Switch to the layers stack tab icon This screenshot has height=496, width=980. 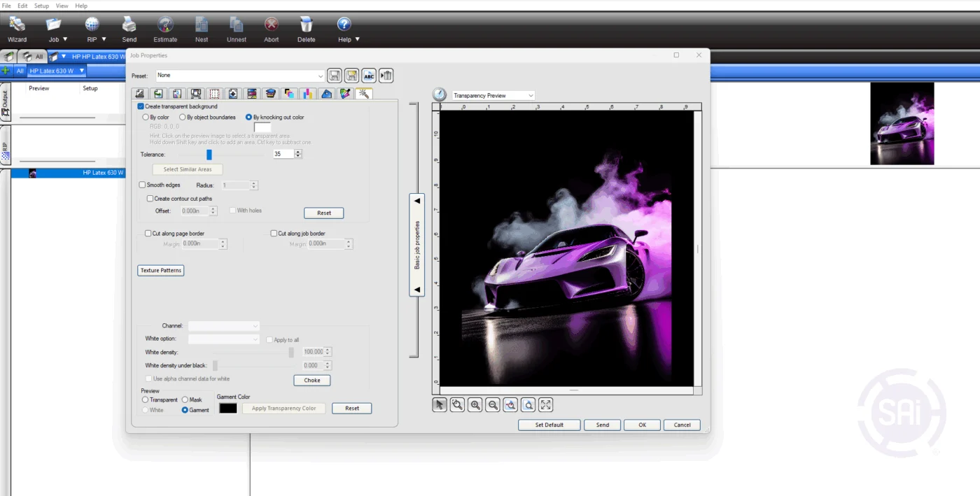click(x=271, y=94)
